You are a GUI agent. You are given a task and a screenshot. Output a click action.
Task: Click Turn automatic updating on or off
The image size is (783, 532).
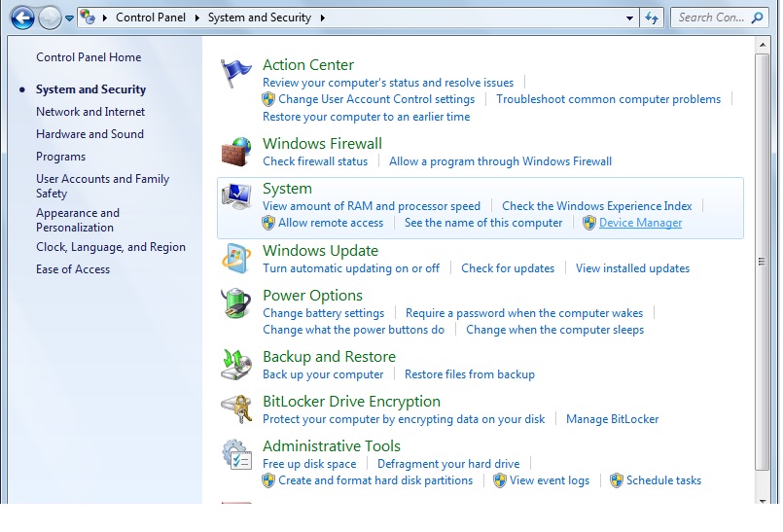[x=351, y=268]
